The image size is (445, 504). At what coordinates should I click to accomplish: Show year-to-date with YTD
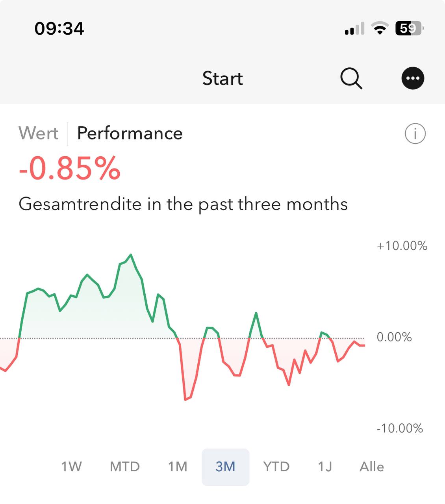pyautogui.click(x=276, y=467)
